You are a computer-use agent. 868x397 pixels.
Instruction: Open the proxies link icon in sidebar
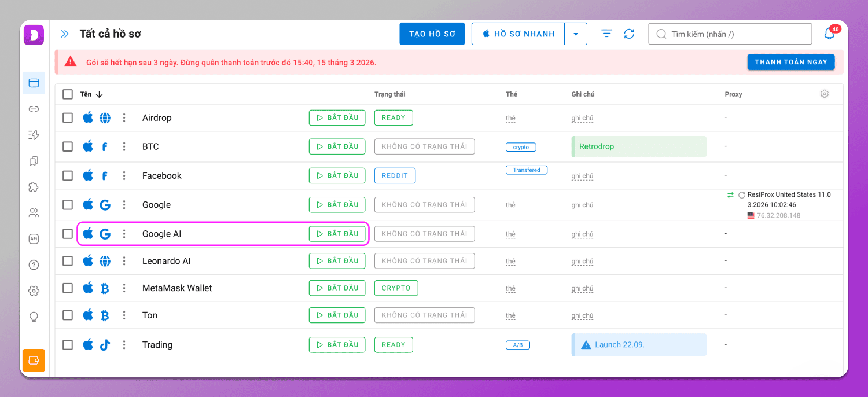point(34,109)
